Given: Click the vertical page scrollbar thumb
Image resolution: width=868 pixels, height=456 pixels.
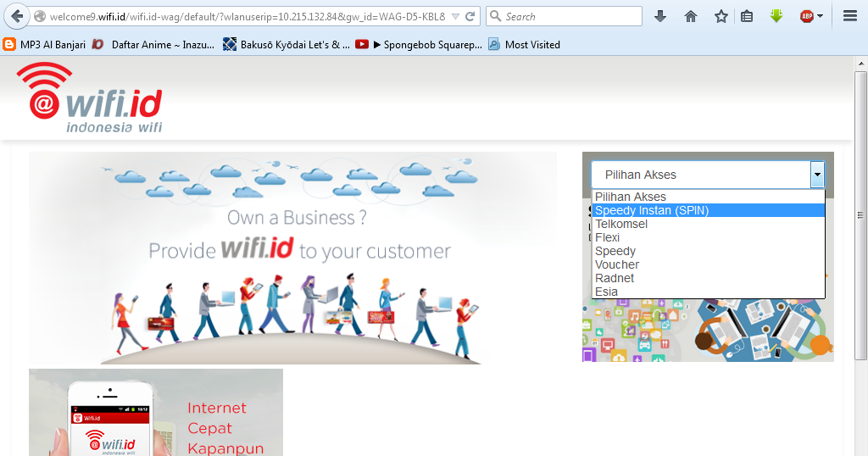Looking at the screenshot, I should [860, 214].
